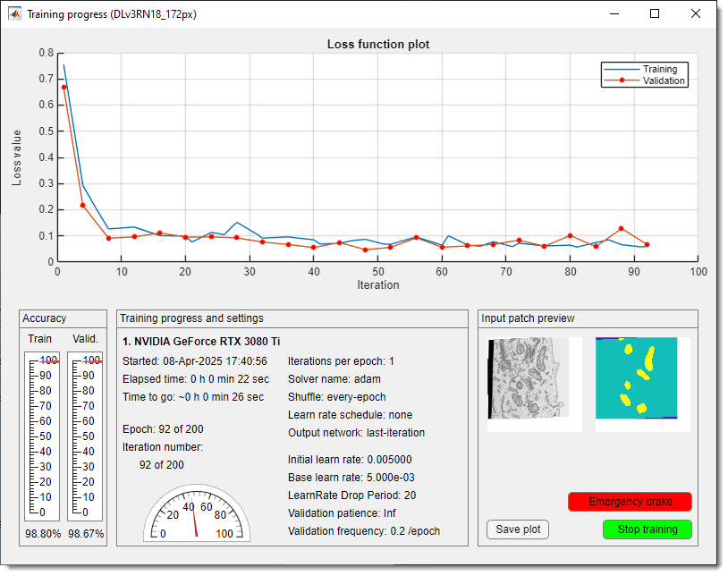This screenshot has height=576, width=728.
Task: Click the Save plot button
Action: pos(518,529)
